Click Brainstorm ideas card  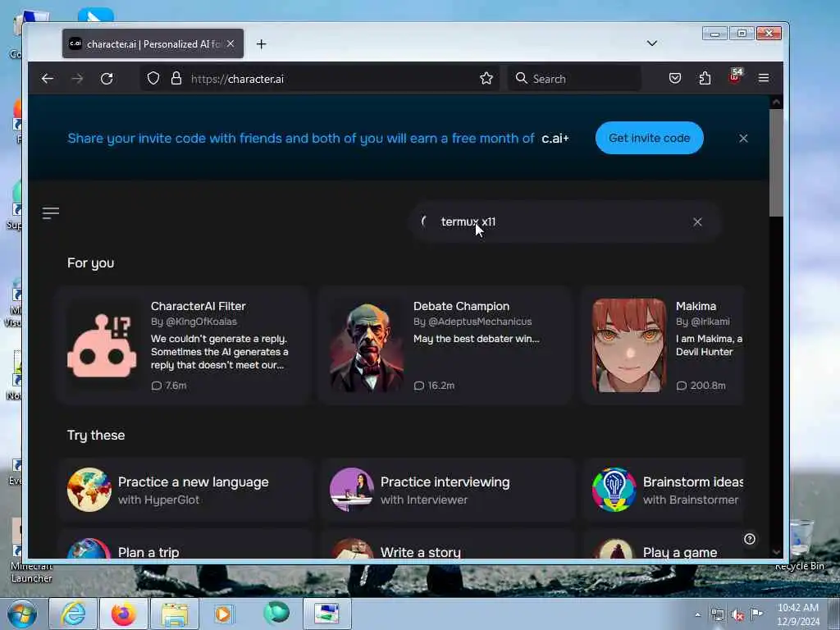click(664, 490)
